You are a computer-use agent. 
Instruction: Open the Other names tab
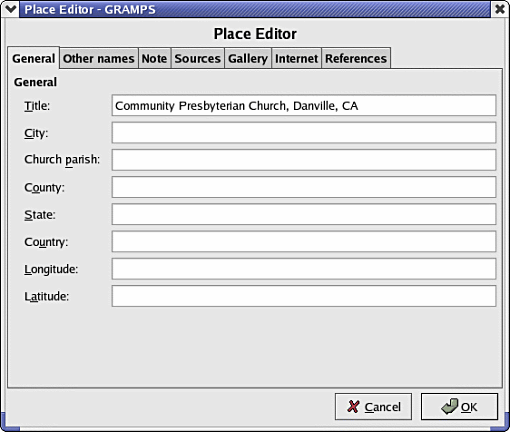[x=99, y=59]
